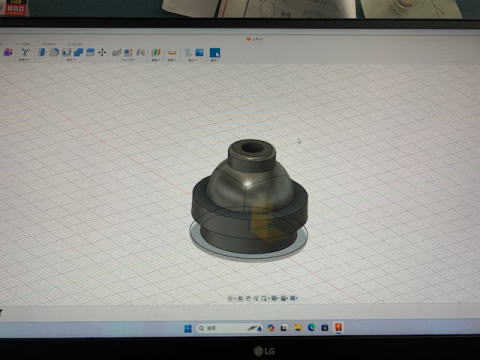Select the Pan hand icon in navigation bar

248,298
